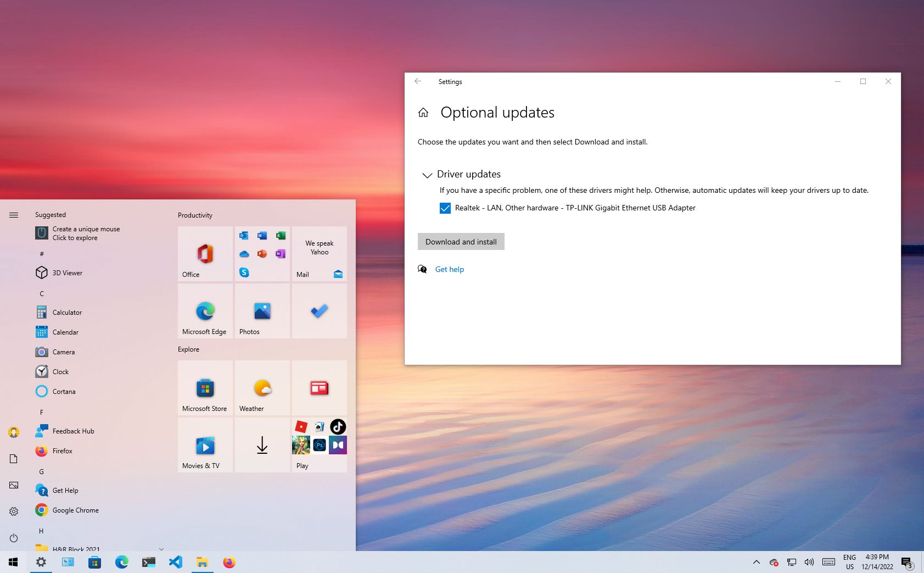Open the Photos tile

pyautogui.click(x=262, y=310)
